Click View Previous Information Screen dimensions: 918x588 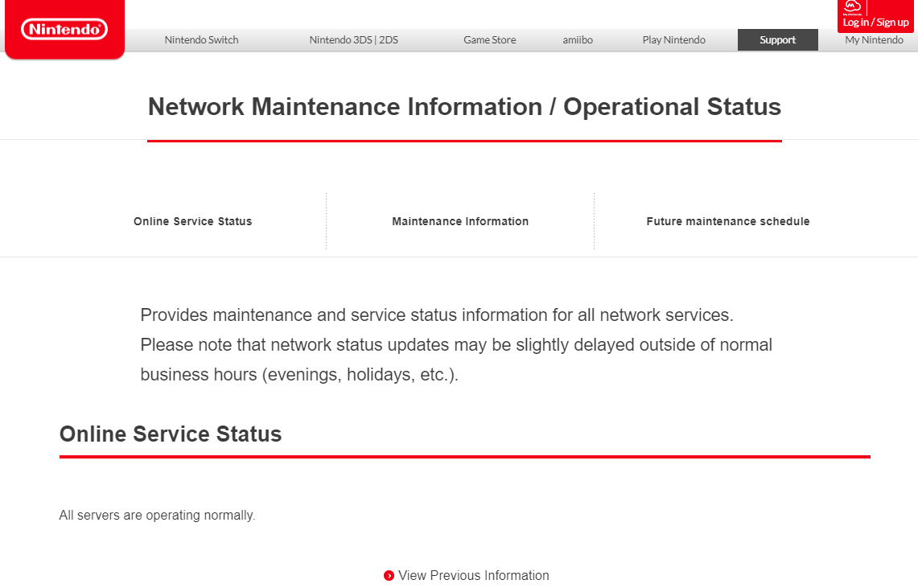(474, 575)
